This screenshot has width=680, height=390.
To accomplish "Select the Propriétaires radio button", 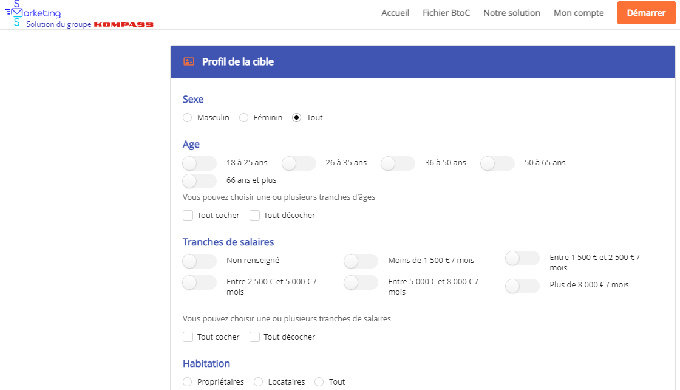I will pyautogui.click(x=187, y=382).
